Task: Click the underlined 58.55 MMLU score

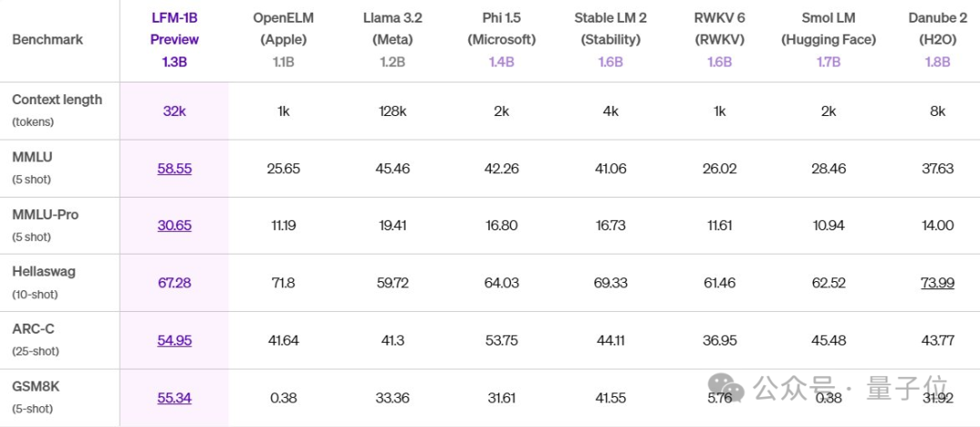Action: [x=174, y=169]
